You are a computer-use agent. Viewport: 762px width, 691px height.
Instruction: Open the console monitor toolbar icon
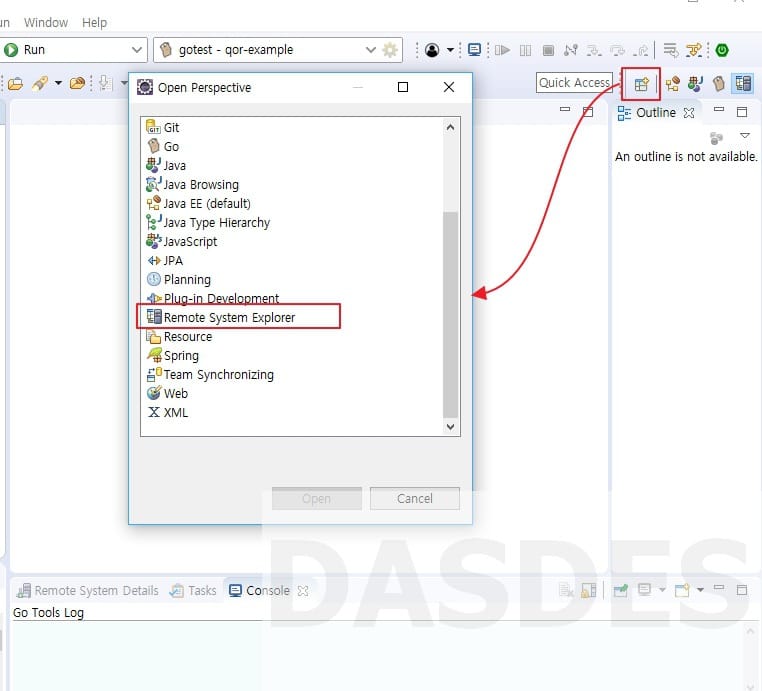coord(474,50)
